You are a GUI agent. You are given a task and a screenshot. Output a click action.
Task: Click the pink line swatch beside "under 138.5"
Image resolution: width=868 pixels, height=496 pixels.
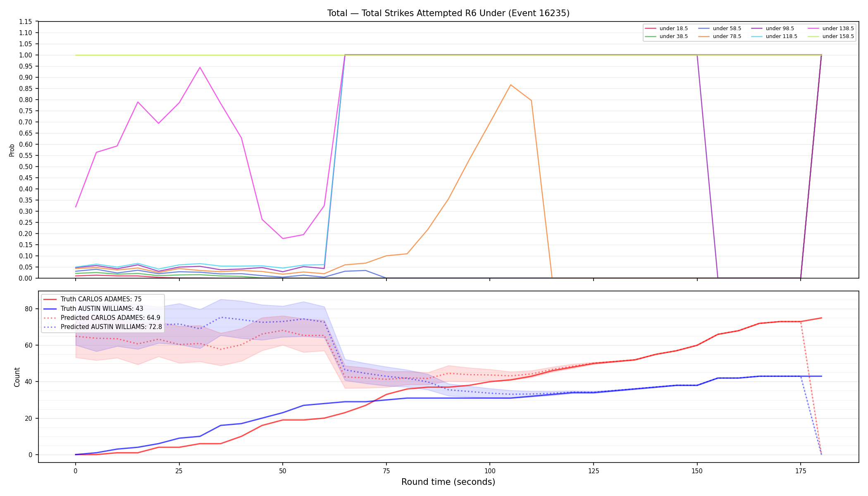click(814, 29)
